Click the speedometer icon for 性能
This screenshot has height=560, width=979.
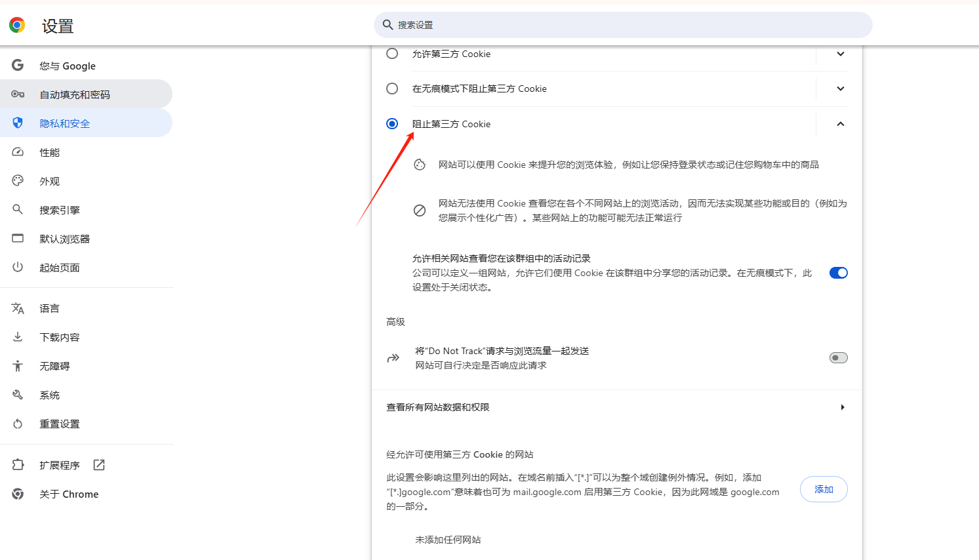pos(18,152)
